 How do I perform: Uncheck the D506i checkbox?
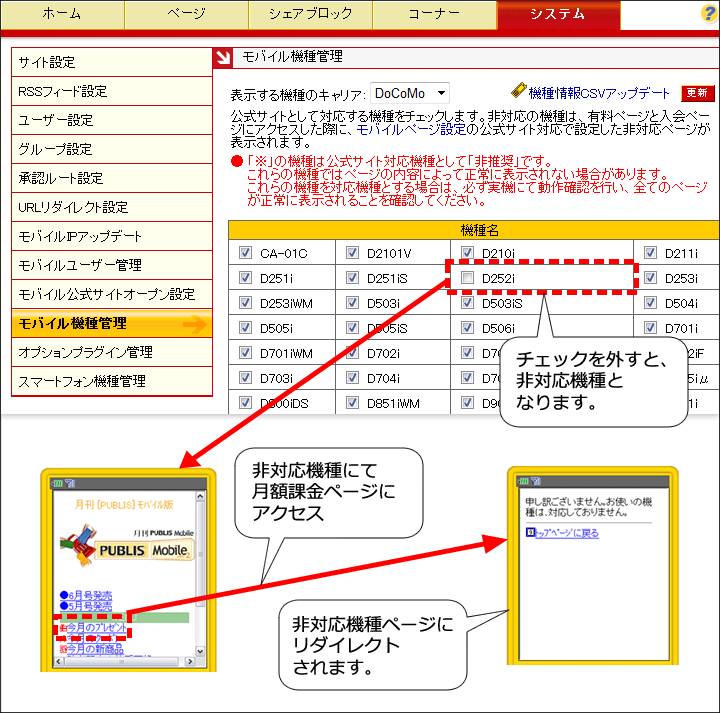coord(467,327)
